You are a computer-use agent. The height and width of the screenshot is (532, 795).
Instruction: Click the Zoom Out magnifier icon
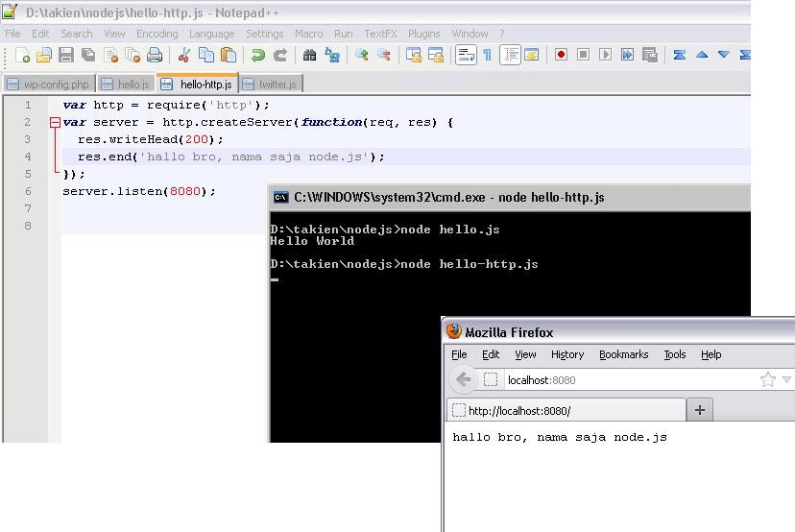[384, 55]
